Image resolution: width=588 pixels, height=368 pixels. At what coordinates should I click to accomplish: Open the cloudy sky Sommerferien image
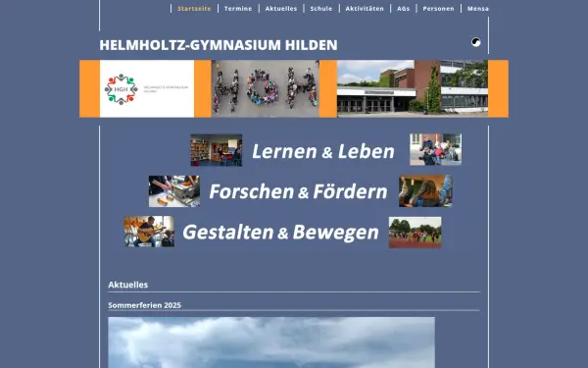(x=271, y=342)
